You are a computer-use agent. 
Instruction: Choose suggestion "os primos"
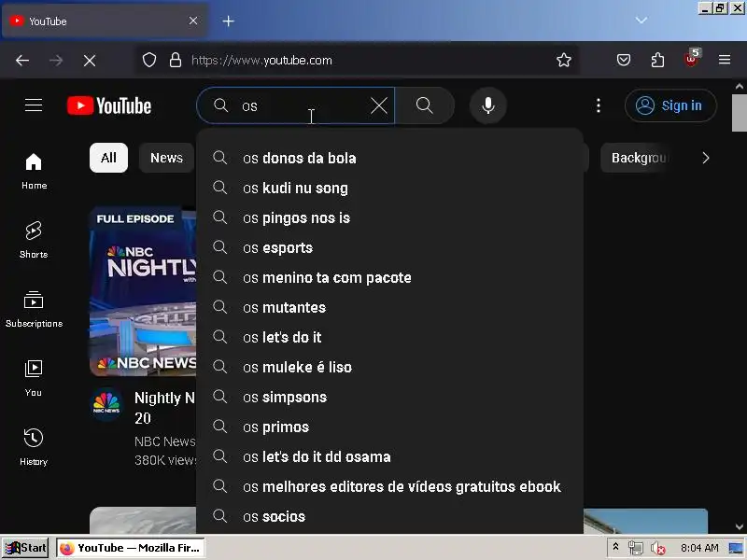pos(389,427)
